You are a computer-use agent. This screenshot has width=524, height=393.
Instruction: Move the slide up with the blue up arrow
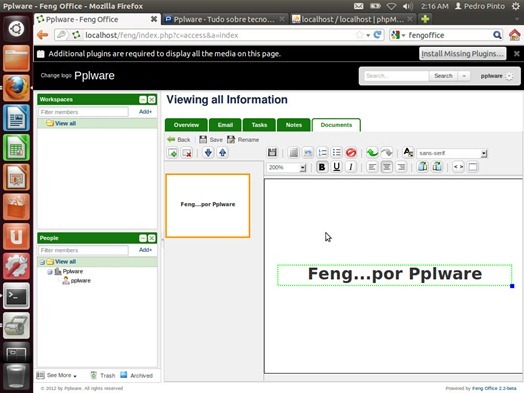click(223, 153)
